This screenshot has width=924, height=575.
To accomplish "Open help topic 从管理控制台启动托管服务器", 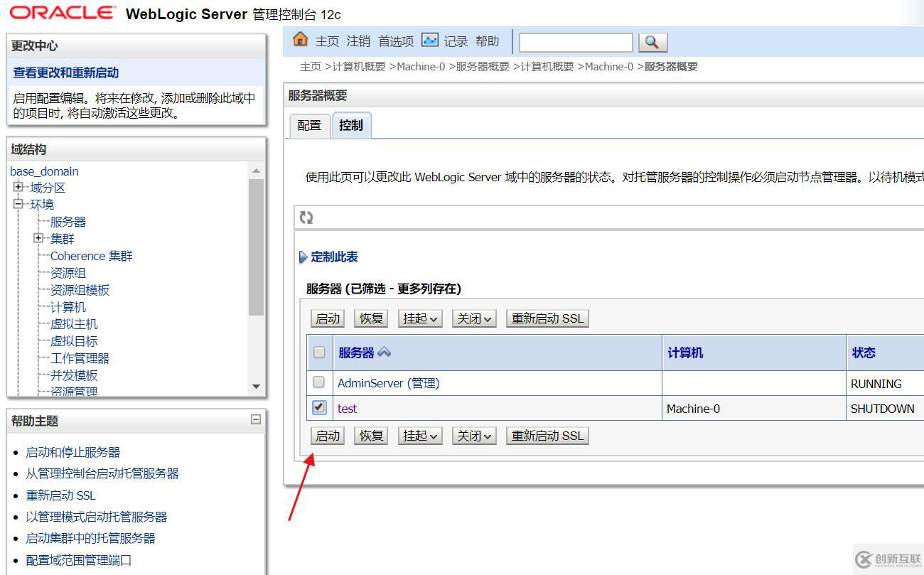I will [102, 473].
